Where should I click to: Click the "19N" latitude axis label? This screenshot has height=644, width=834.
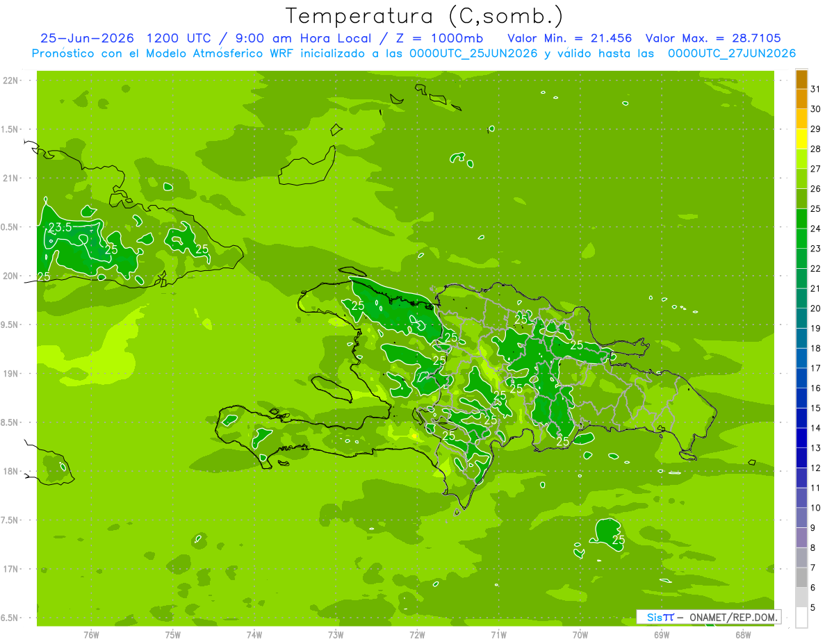[x=11, y=373]
